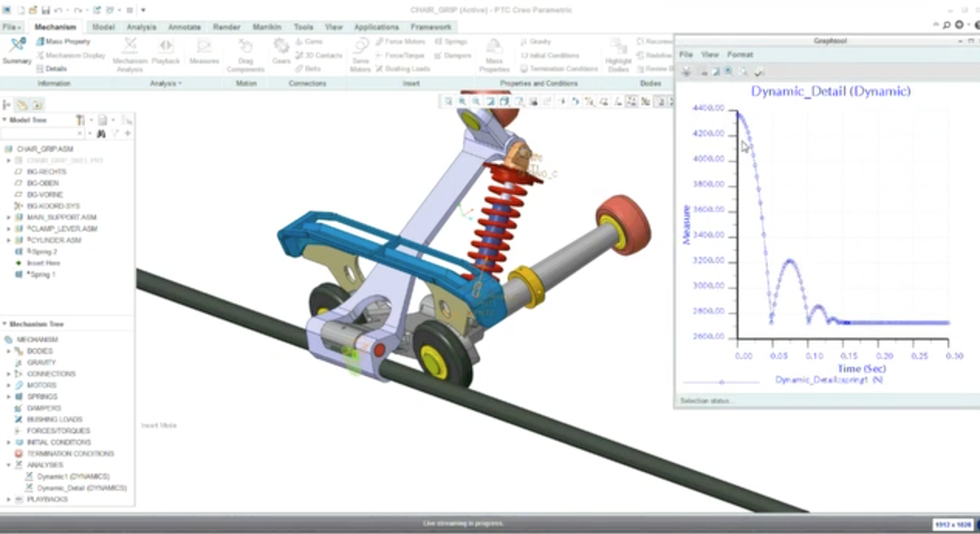This screenshot has width=980, height=534.
Task: Select the Spring 1 item in Model Tree
Action: 43,275
